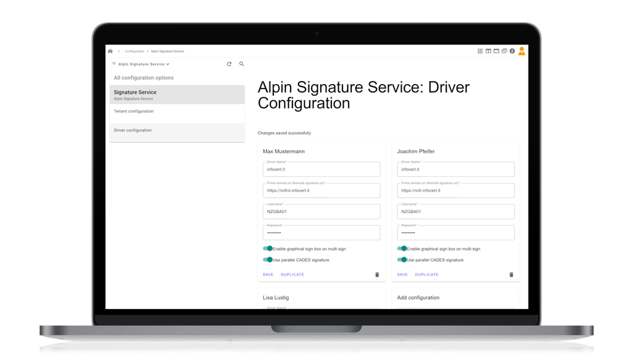Click Username field of Joachim Pfeifer

click(456, 211)
